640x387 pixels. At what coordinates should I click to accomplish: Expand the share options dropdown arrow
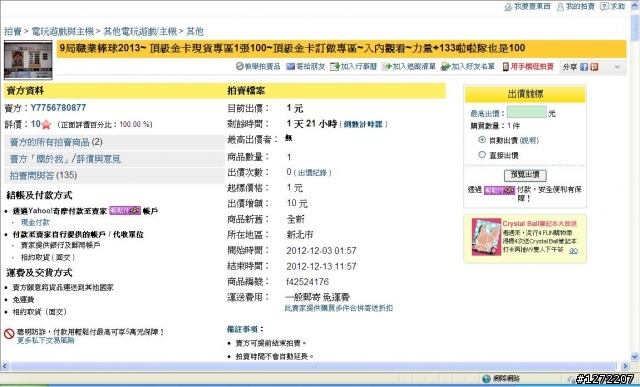point(617,67)
